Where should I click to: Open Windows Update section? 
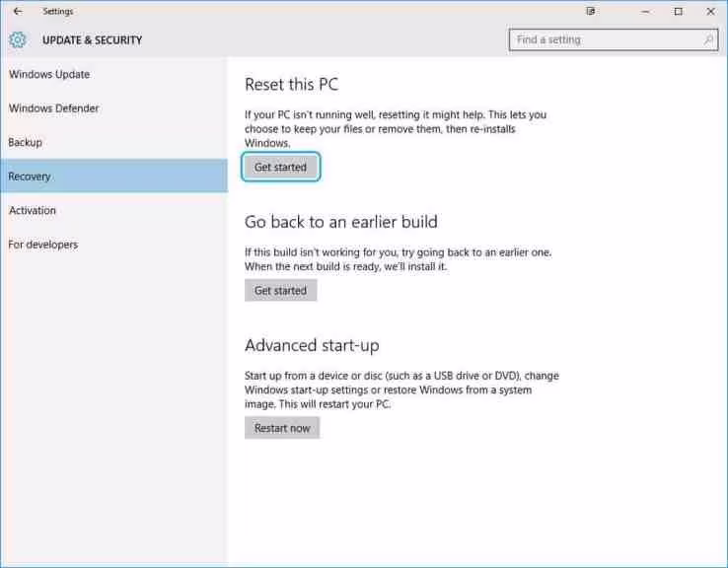[113, 74]
